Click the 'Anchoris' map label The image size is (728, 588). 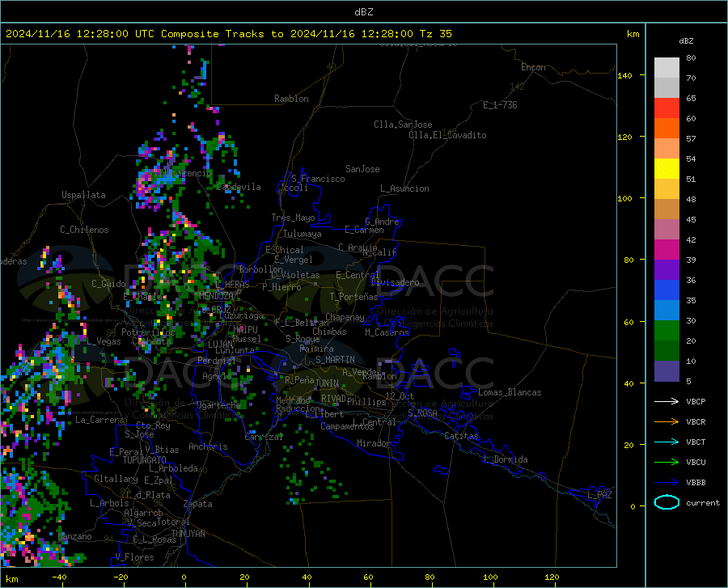click(x=208, y=446)
